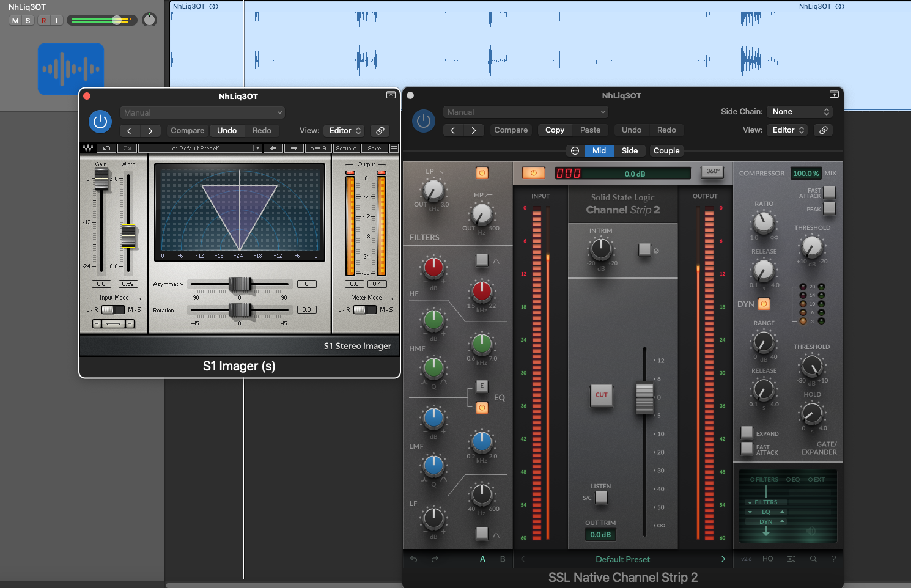
Task: Open the SSL settings sliders icon
Action: (792, 559)
